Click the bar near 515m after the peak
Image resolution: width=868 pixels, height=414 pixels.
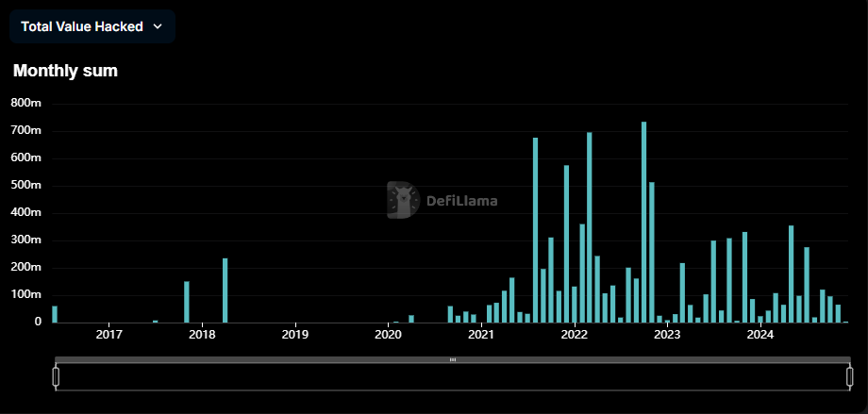[652, 253]
